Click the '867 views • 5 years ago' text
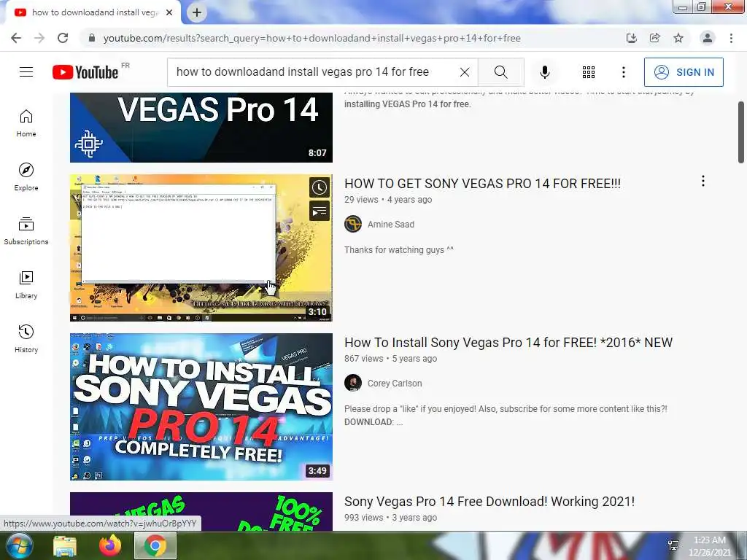 click(x=391, y=359)
